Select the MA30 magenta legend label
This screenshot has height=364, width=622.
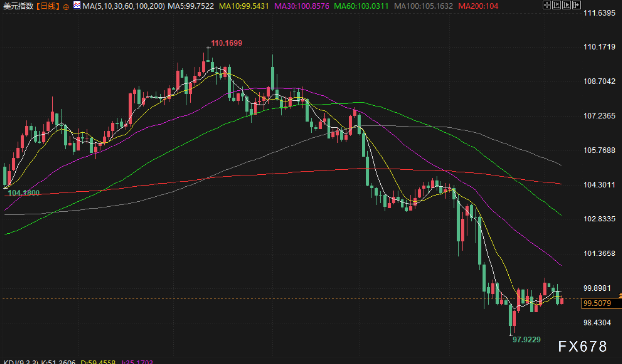[x=301, y=6]
